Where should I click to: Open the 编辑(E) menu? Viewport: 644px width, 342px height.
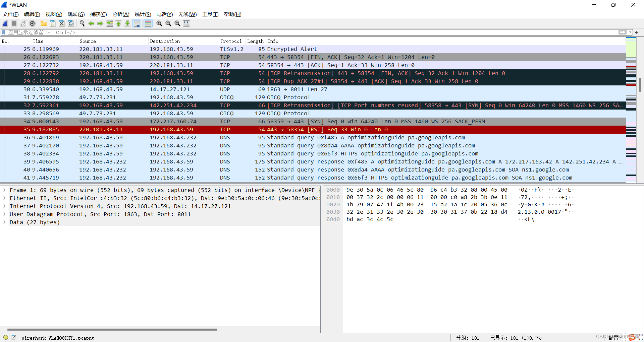point(32,14)
